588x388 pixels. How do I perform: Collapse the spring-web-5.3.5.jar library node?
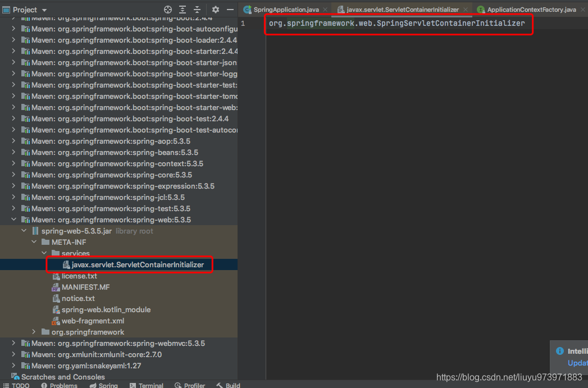tap(24, 231)
